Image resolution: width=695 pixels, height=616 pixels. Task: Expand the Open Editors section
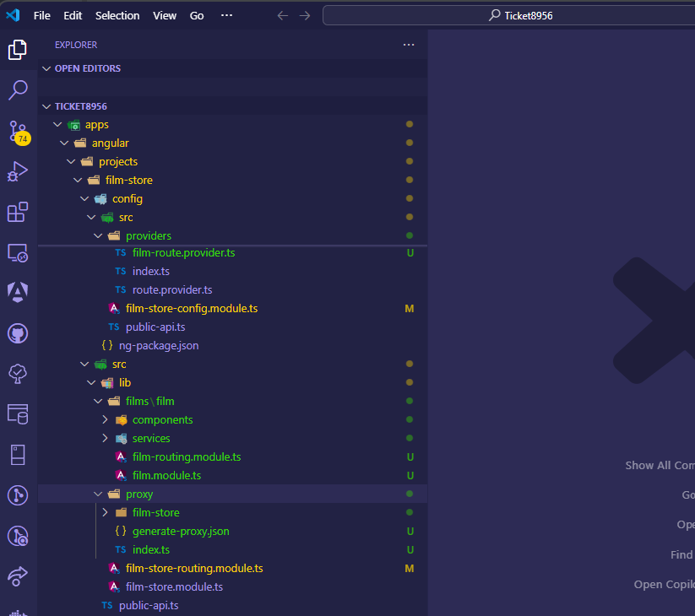pos(88,68)
